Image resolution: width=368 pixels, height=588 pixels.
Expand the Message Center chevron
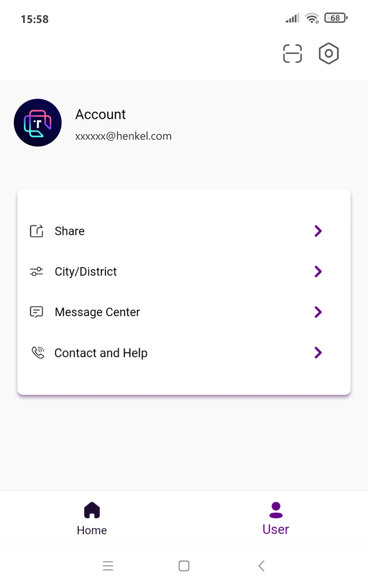click(x=317, y=312)
